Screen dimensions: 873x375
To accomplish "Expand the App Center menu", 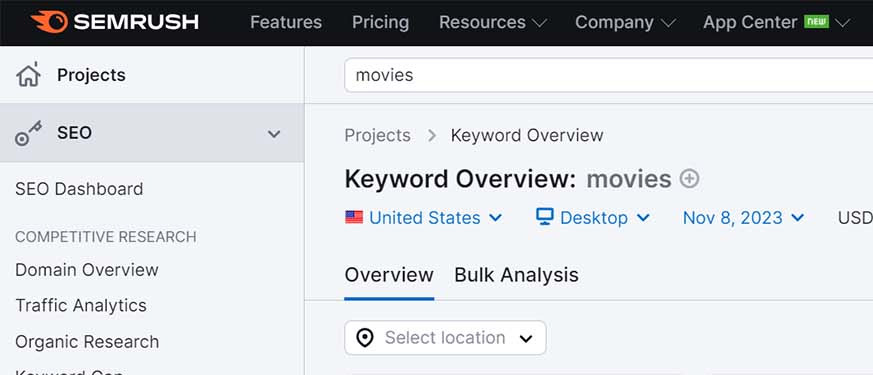I will [x=777, y=22].
